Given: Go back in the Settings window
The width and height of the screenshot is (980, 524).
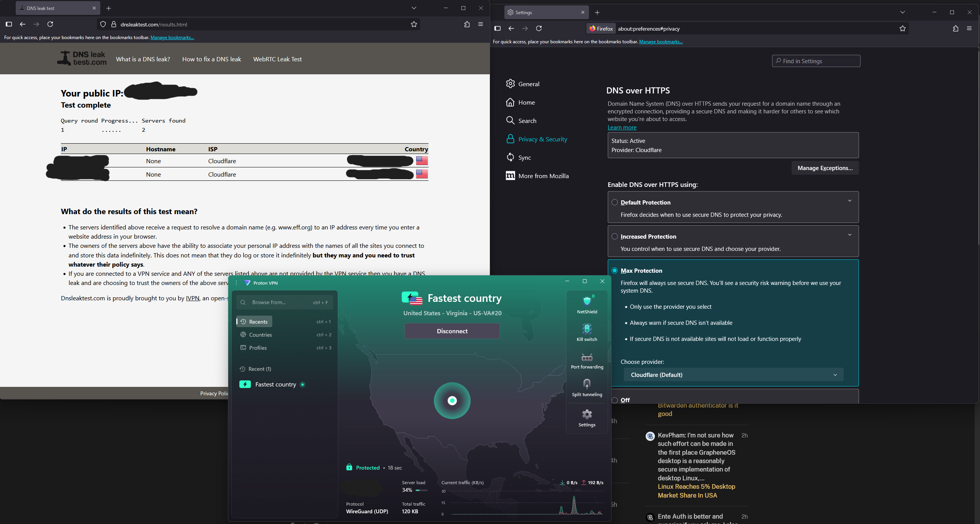Looking at the screenshot, I should [511, 28].
